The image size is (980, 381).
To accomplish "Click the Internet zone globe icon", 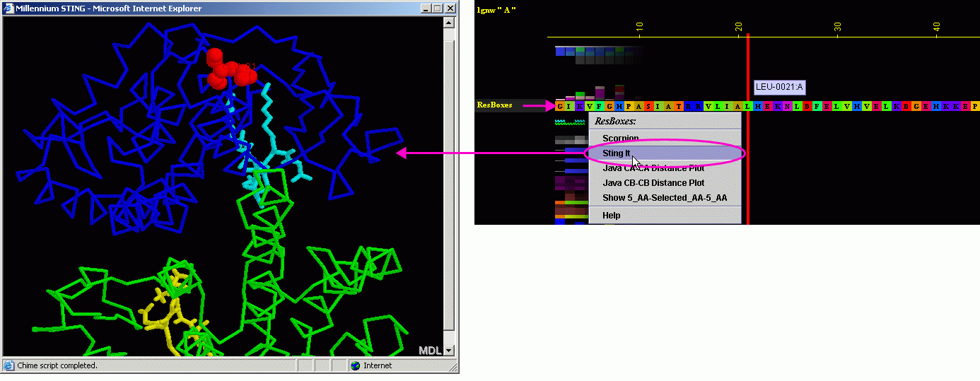I will (x=355, y=365).
